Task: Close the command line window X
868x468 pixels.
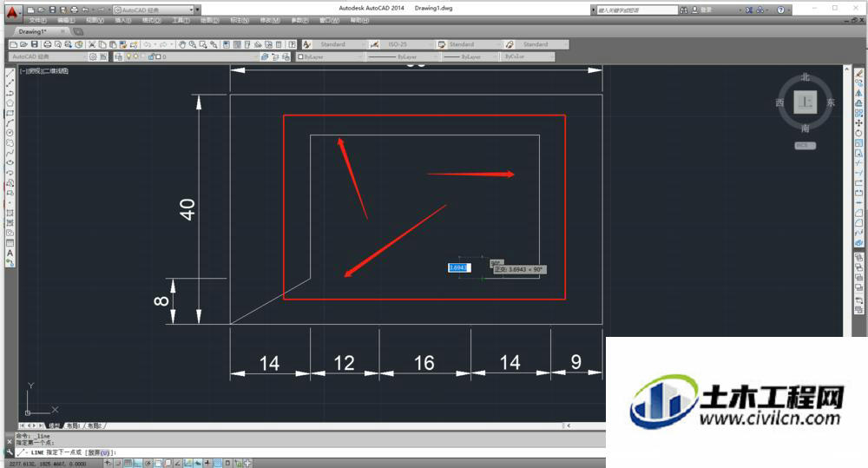Action: [10, 442]
